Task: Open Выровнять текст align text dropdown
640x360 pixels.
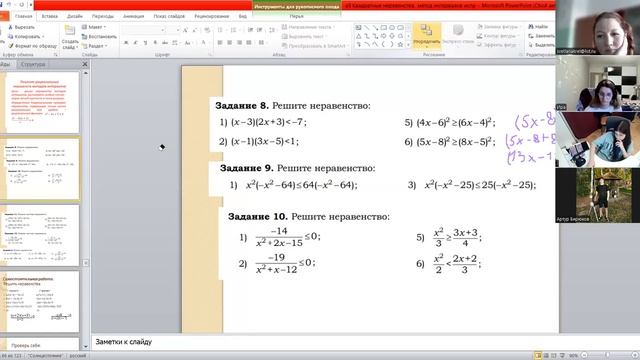Action: (304, 36)
